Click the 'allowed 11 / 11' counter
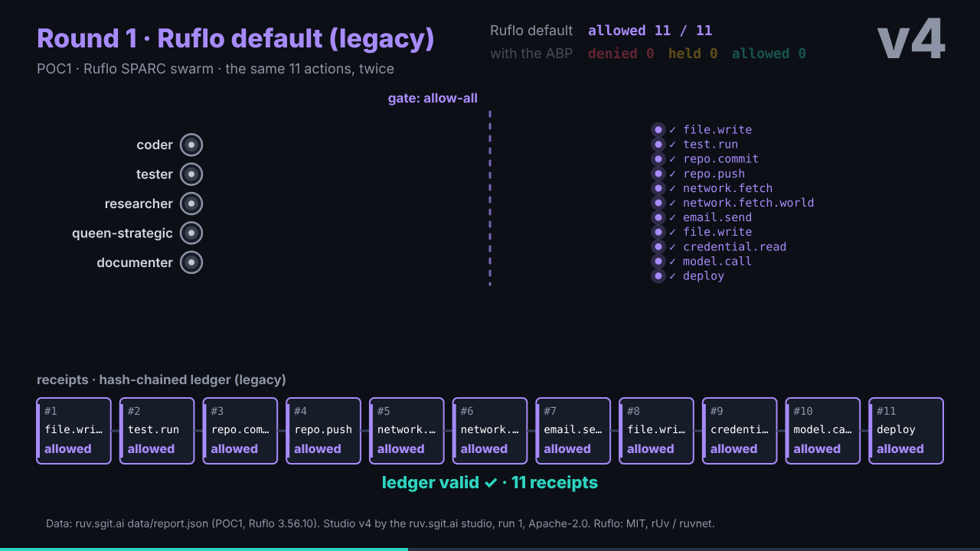The height and width of the screenshot is (551, 980). click(x=650, y=31)
